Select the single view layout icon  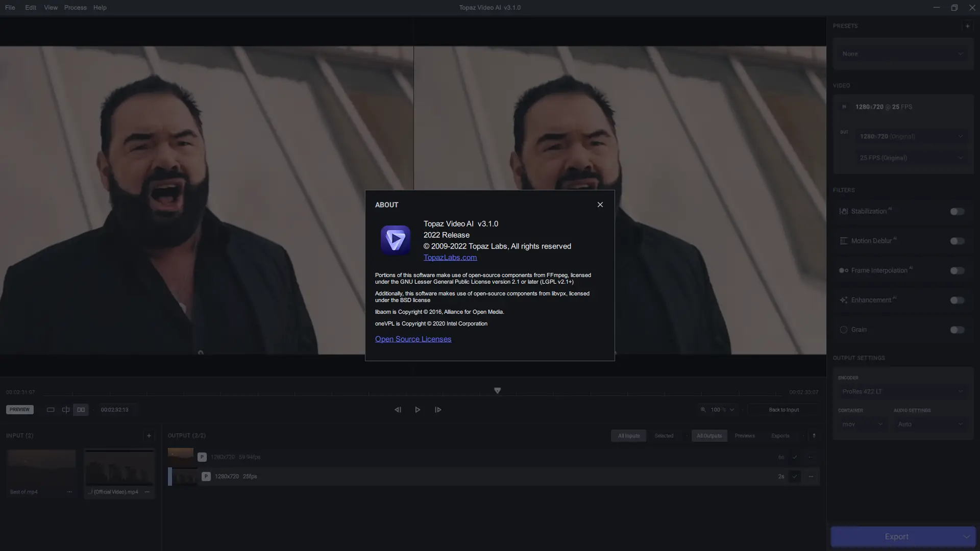51,410
